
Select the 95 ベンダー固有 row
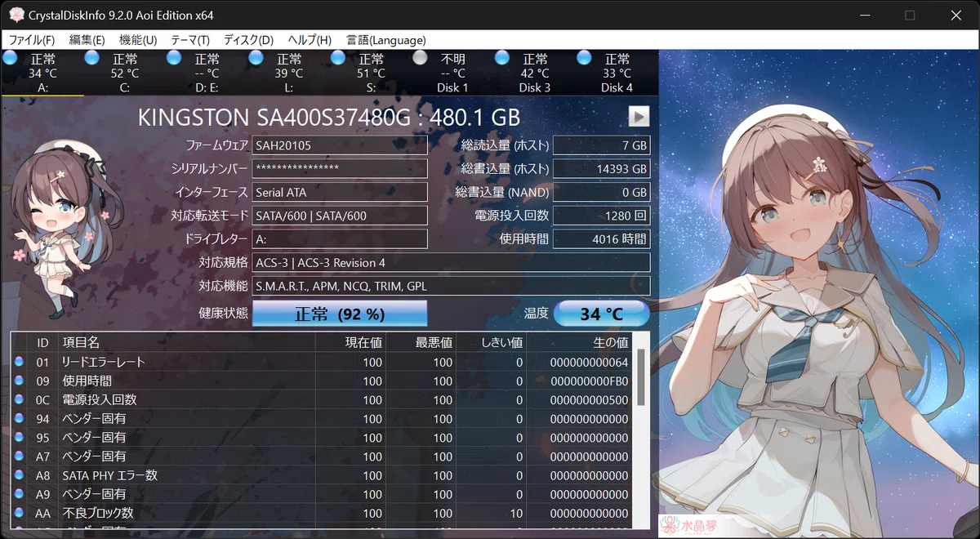tap(322, 438)
